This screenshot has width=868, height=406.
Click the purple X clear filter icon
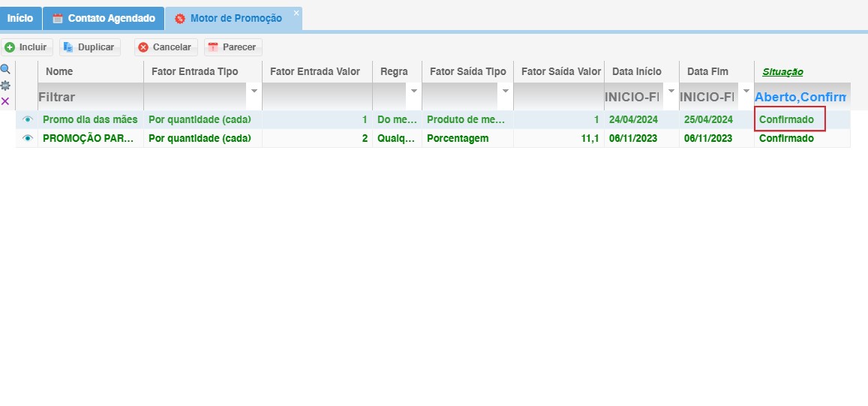pos(5,101)
